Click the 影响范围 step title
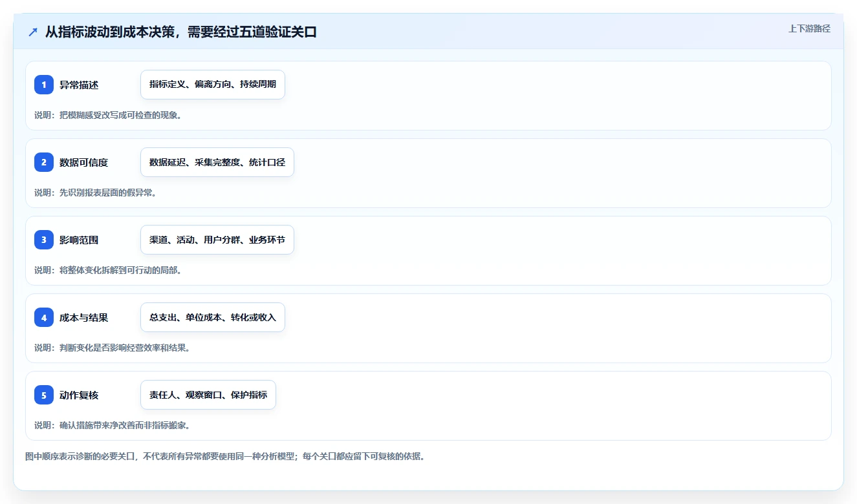This screenshot has width=857, height=504. 79,240
